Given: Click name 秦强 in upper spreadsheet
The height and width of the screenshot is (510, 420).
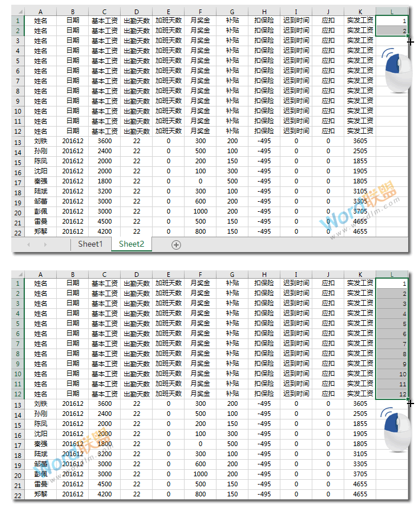Looking at the screenshot, I should tap(41, 181).
